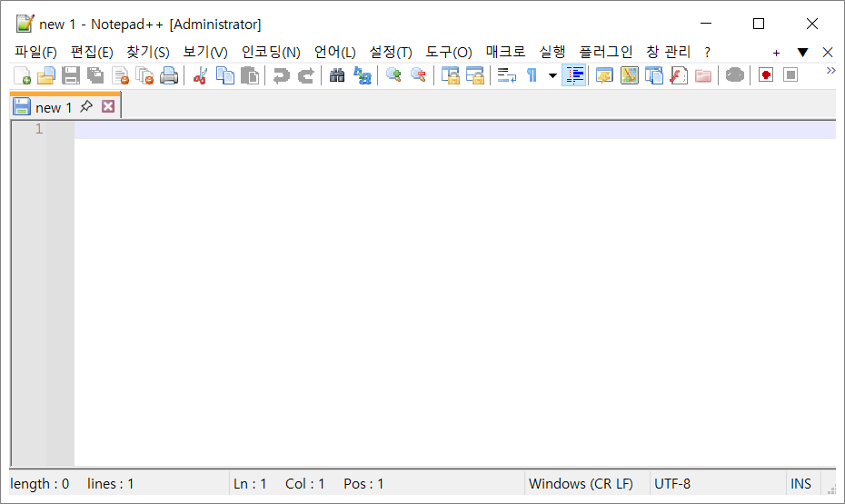The image size is (845, 504).
Task: Open the ? help menu
Action: 707,53
